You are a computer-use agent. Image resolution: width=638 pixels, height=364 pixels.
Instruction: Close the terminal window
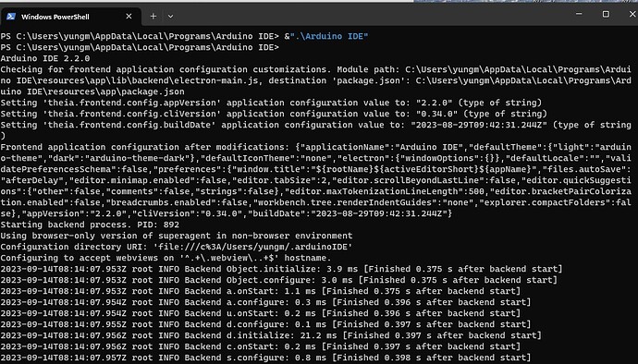pos(632,14)
